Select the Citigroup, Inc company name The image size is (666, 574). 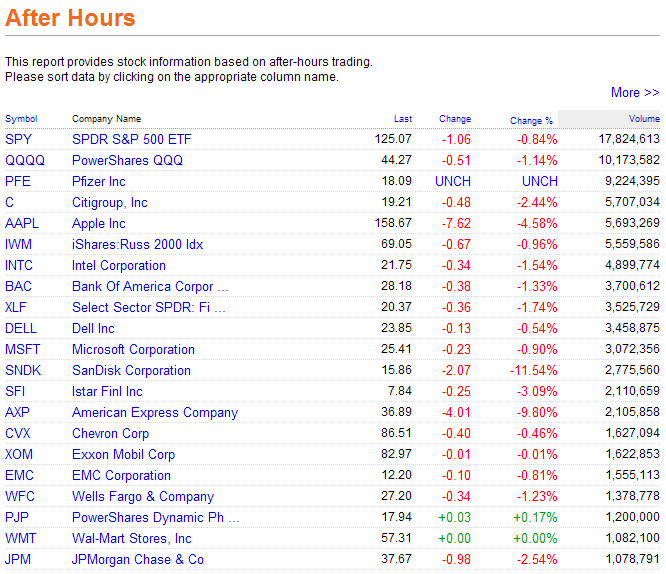tap(109, 202)
